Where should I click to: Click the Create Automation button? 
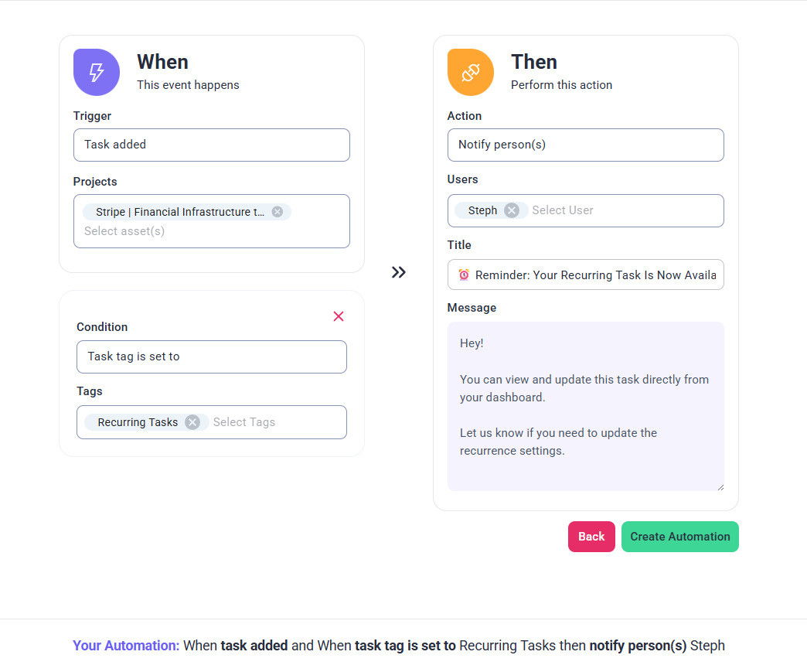pyautogui.click(x=679, y=537)
